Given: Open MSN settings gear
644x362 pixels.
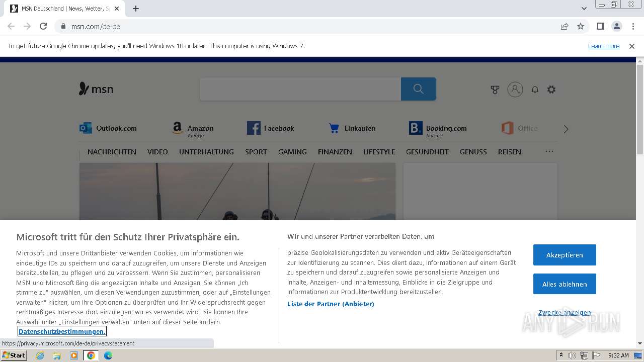Looking at the screenshot, I should (x=551, y=89).
